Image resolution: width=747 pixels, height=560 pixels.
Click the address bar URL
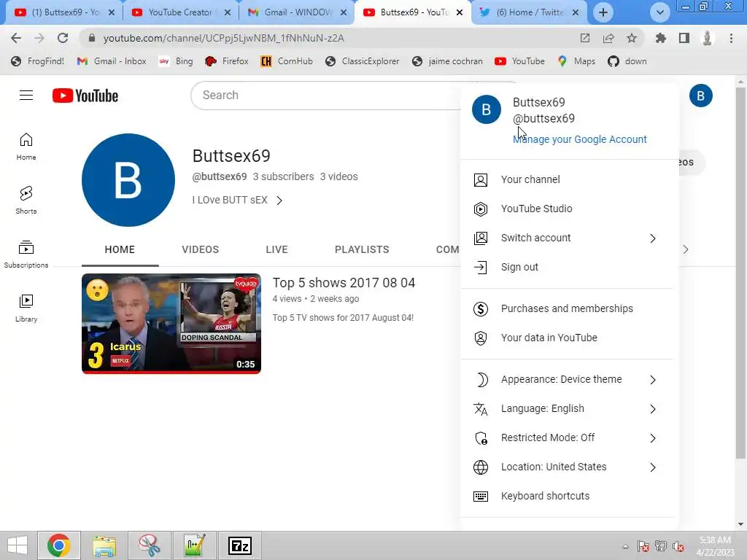223,38
